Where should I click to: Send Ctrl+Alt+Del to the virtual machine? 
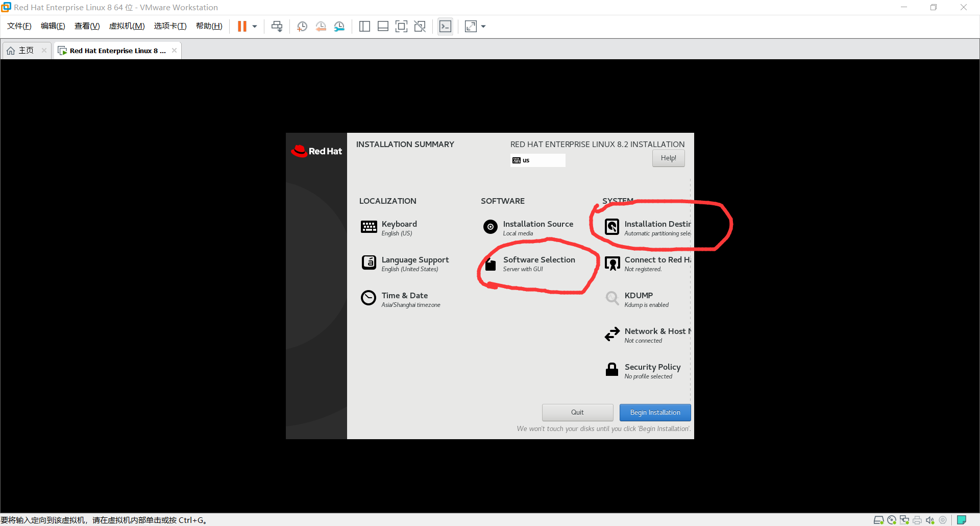tap(277, 27)
